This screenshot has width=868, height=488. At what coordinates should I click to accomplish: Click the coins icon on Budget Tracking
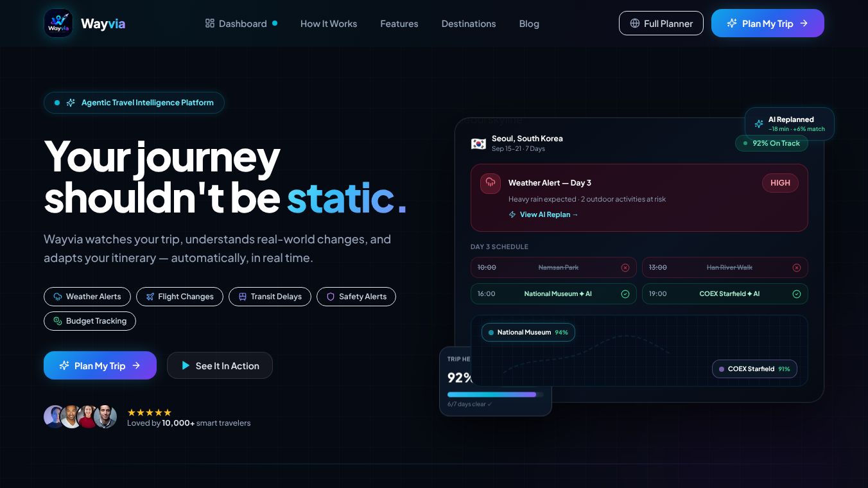point(58,321)
